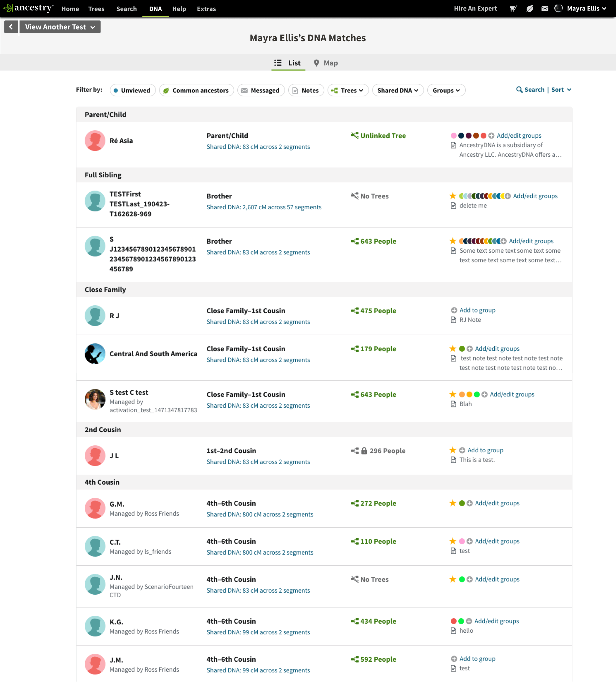
Task: Click the note icon beside 'delete me'
Action: click(x=453, y=206)
